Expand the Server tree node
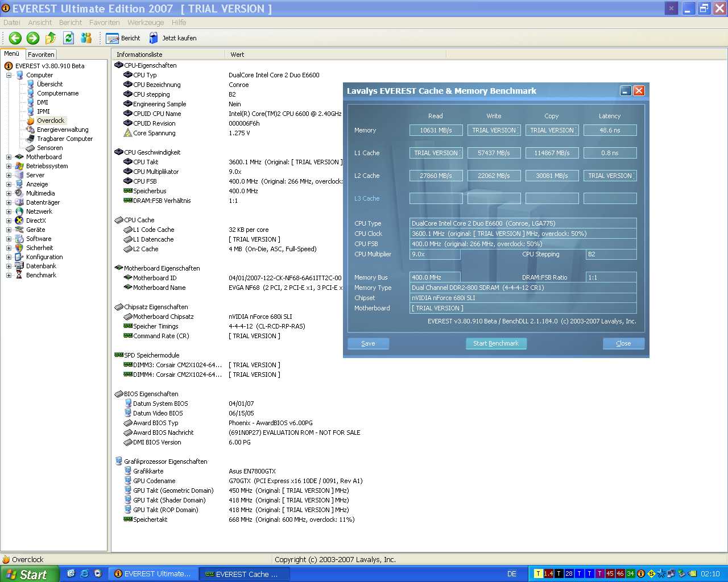The width and height of the screenshot is (728, 582). point(9,175)
